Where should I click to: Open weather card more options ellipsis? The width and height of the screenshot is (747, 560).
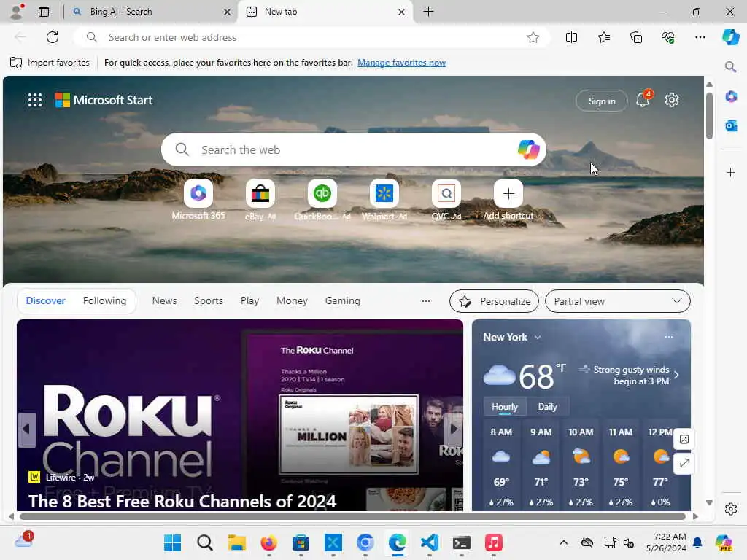tap(669, 337)
